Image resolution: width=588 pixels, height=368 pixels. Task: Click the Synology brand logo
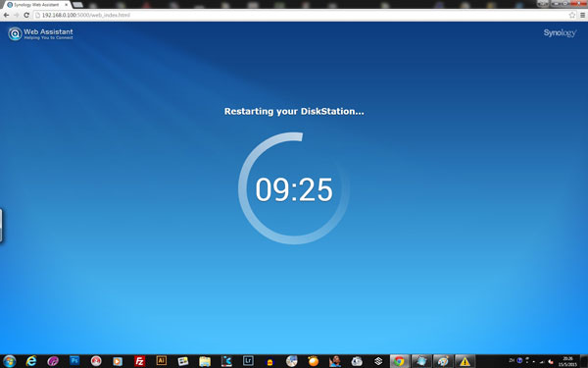(x=560, y=33)
